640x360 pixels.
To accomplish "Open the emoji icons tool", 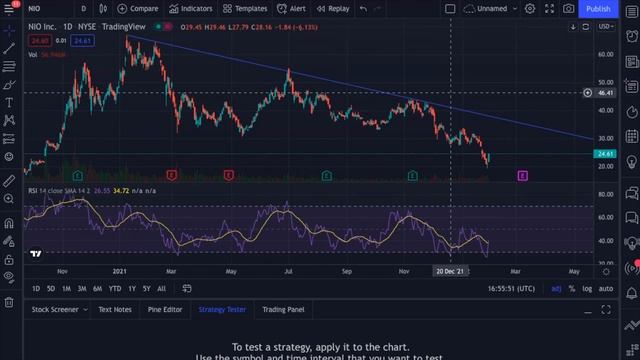I will pyautogui.click(x=9, y=157).
